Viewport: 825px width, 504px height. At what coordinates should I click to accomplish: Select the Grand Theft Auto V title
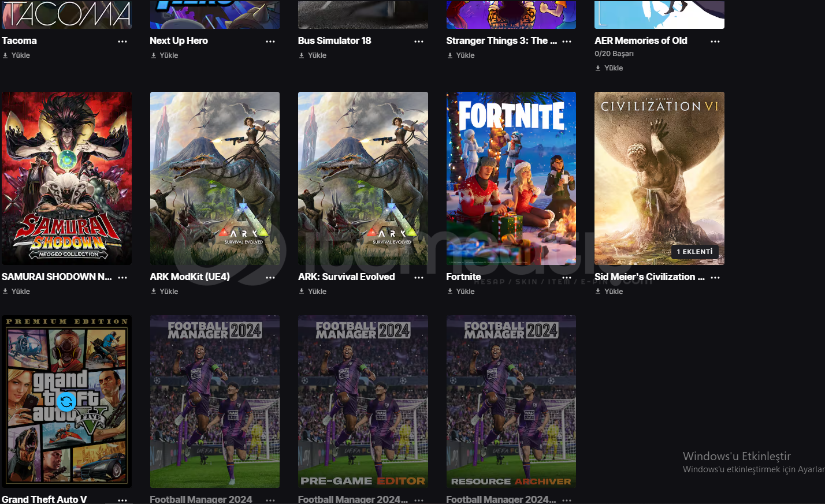click(x=44, y=499)
